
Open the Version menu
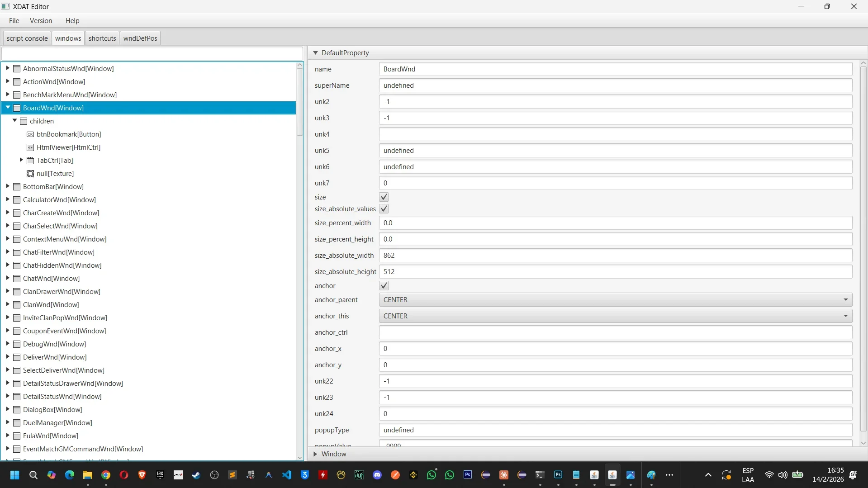coord(41,21)
